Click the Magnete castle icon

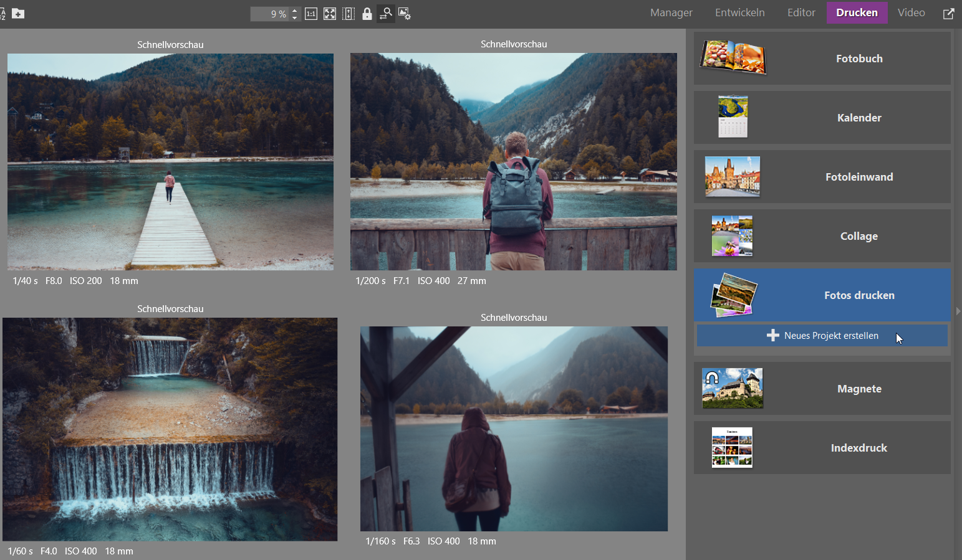tap(732, 387)
